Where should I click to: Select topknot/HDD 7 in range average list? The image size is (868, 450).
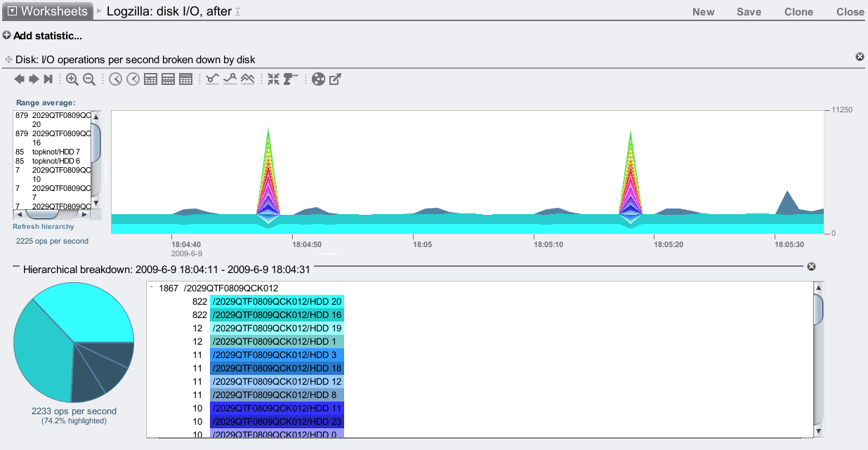(x=56, y=152)
